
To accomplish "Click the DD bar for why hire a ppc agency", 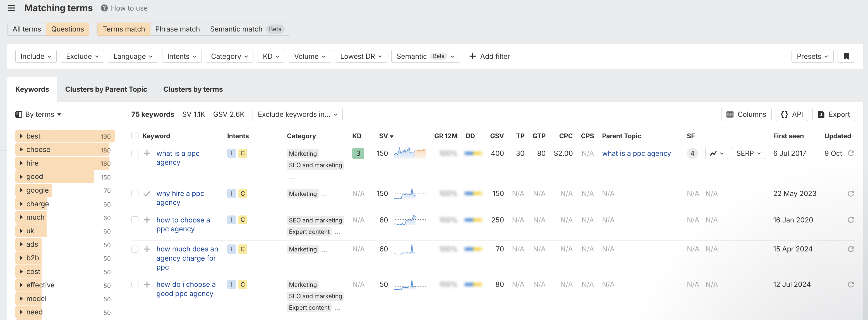I will point(473,193).
